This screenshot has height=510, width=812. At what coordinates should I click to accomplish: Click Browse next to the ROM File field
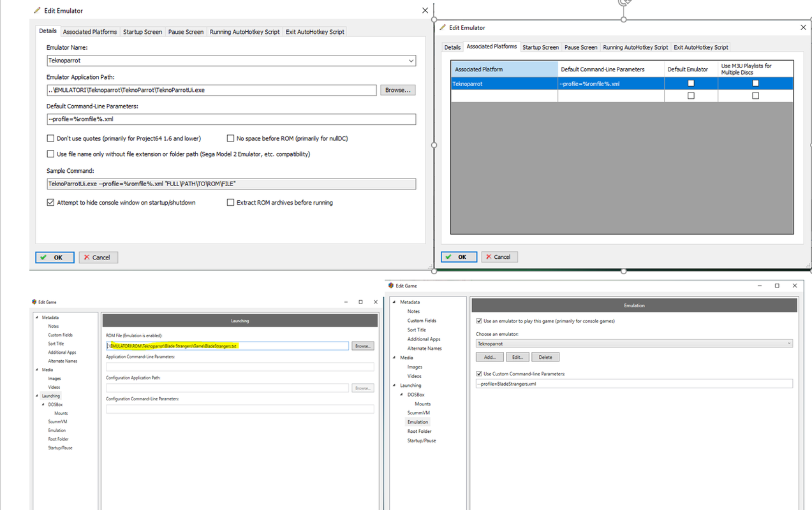coord(362,346)
